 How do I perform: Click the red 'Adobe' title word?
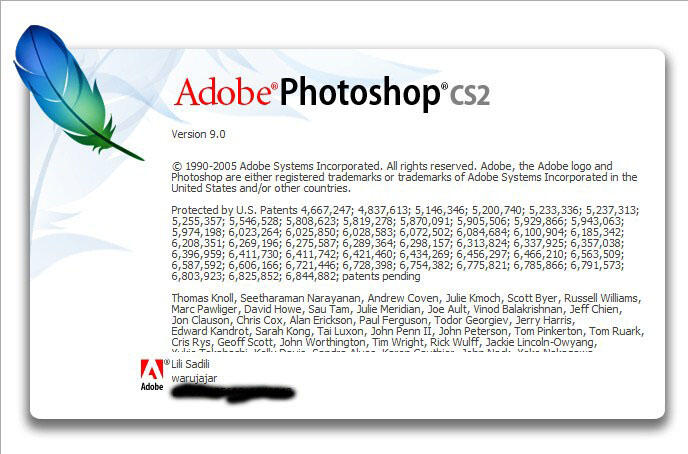pyautogui.click(x=223, y=92)
